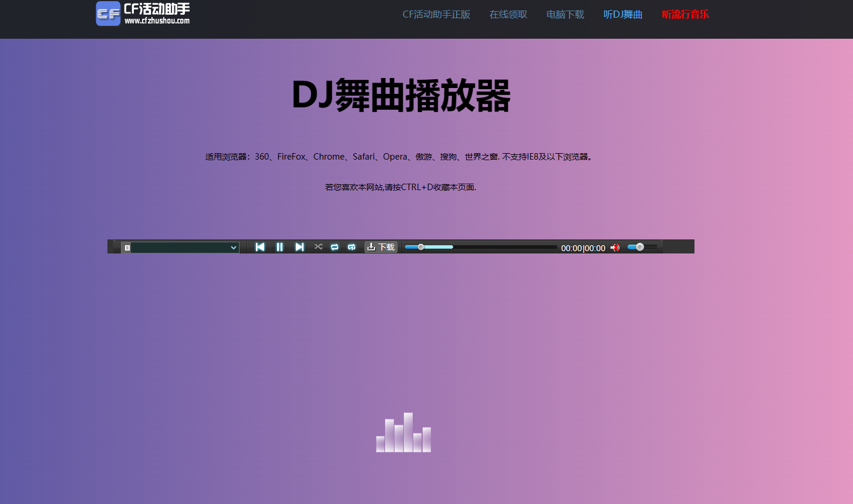Click the audio equalizer bars graphic
Screen dimensions: 853x504
(403, 432)
